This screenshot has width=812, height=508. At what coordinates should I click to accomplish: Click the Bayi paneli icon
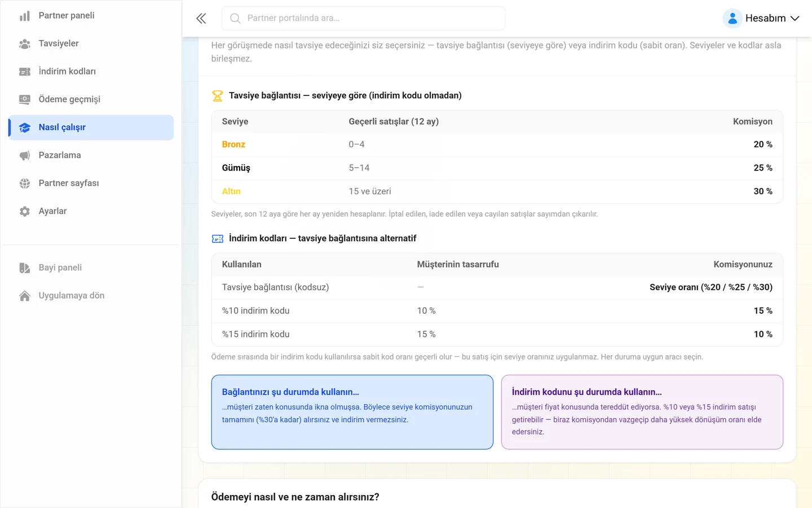[x=25, y=268]
